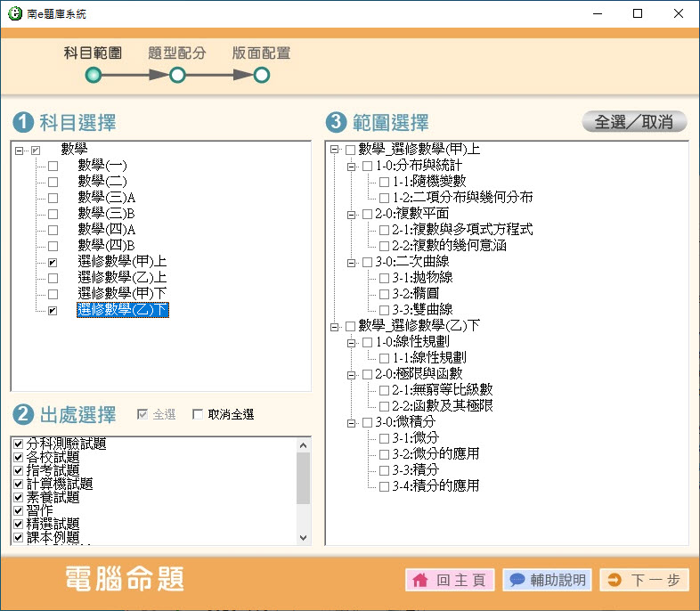
Task: Enable the 取消全選 checkbox
Action: point(198,414)
